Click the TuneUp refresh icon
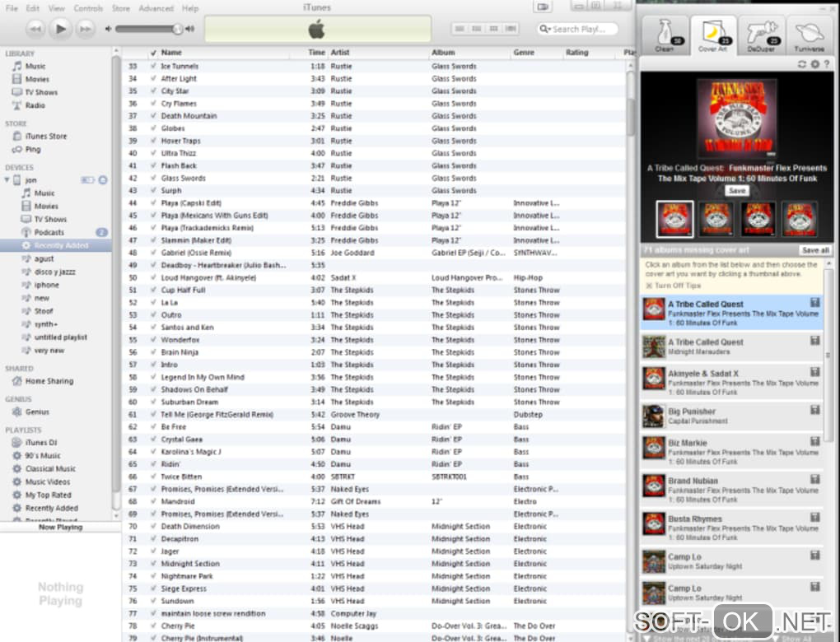This screenshot has height=642, width=840. click(801, 63)
